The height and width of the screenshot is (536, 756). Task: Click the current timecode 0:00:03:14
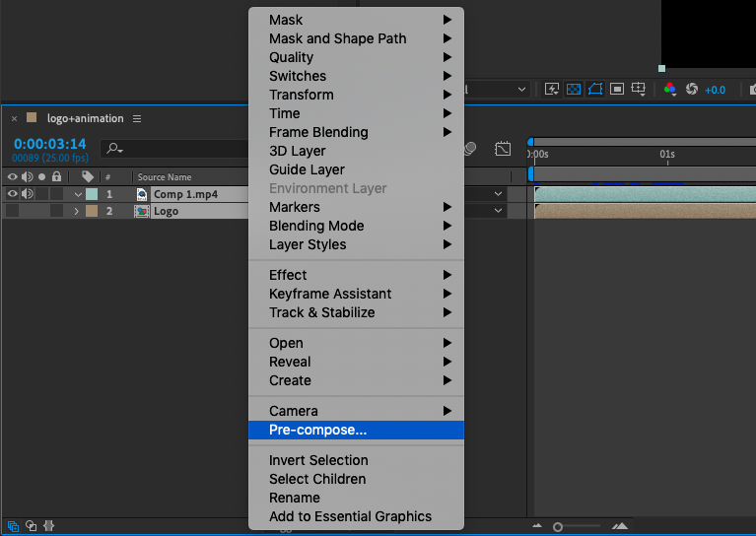(x=49, y=144)
